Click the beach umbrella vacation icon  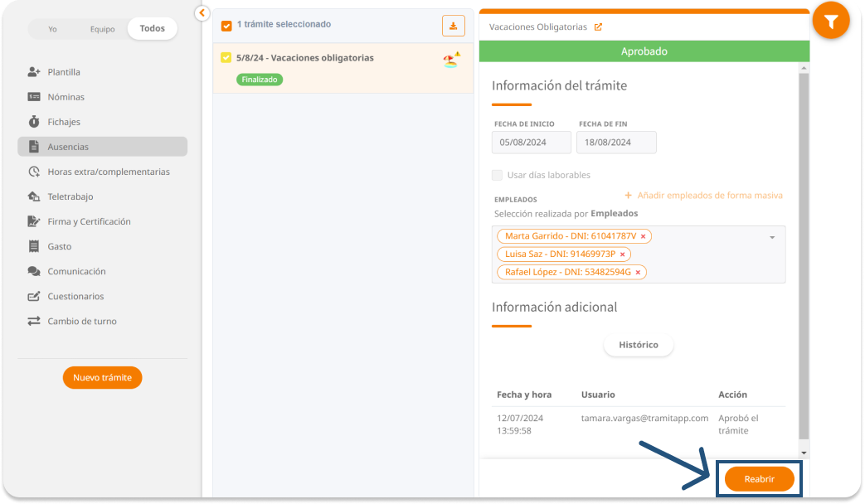(x=450, y=60)
